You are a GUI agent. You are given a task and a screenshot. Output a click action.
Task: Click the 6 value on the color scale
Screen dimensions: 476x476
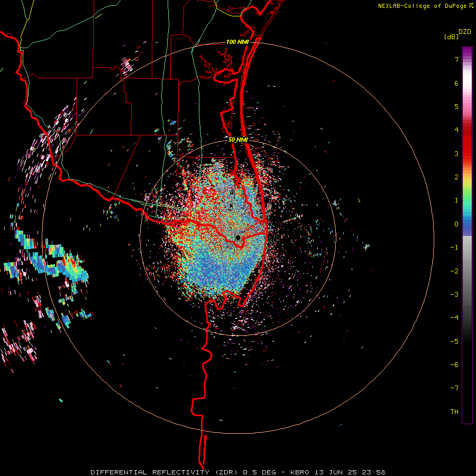[456, 83]
